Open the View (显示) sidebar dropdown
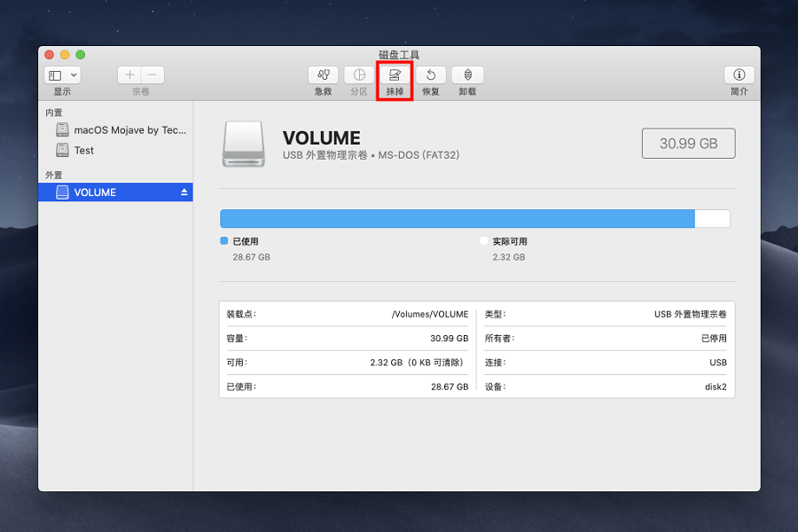This screenshot has width=798, height=532. click(62, 75)
